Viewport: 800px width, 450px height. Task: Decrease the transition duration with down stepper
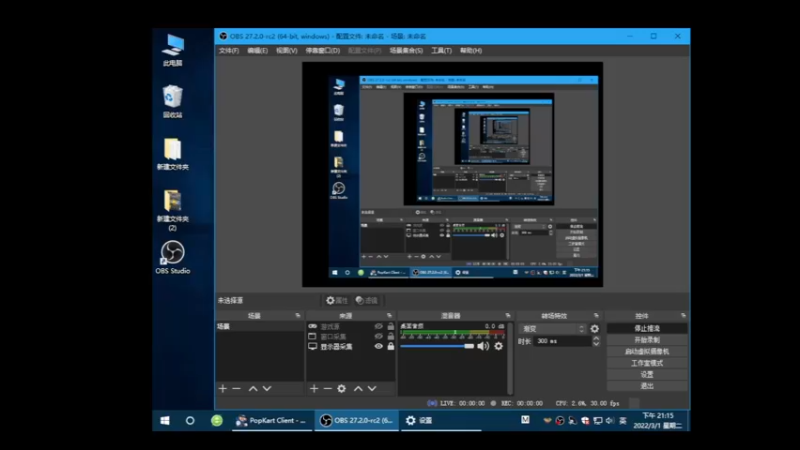click(596, 344)
